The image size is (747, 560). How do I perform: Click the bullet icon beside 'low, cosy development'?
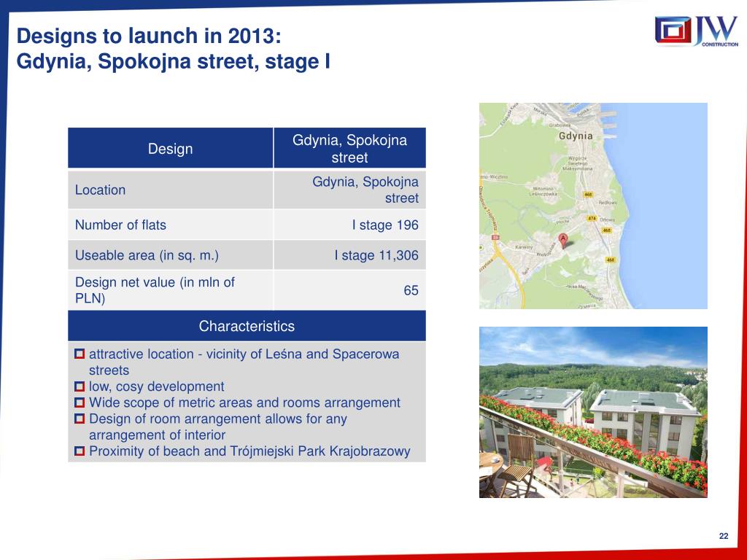point(80,386)
